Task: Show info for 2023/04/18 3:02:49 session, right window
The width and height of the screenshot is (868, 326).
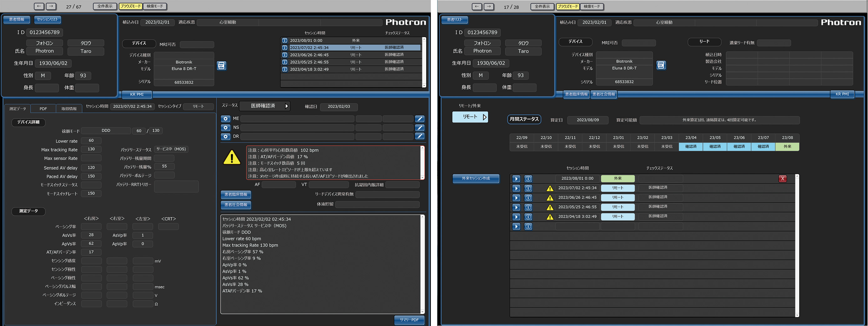Action: click(528, 217)
